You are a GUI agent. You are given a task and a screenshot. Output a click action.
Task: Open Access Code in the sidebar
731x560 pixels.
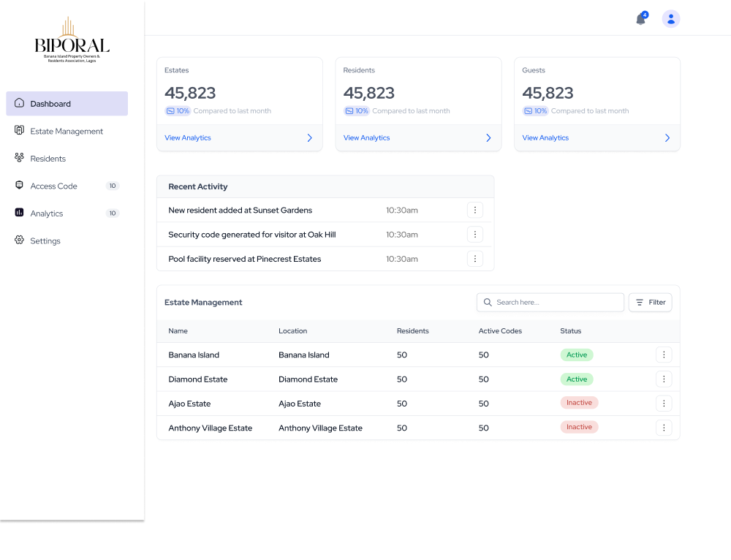(67, 186)
